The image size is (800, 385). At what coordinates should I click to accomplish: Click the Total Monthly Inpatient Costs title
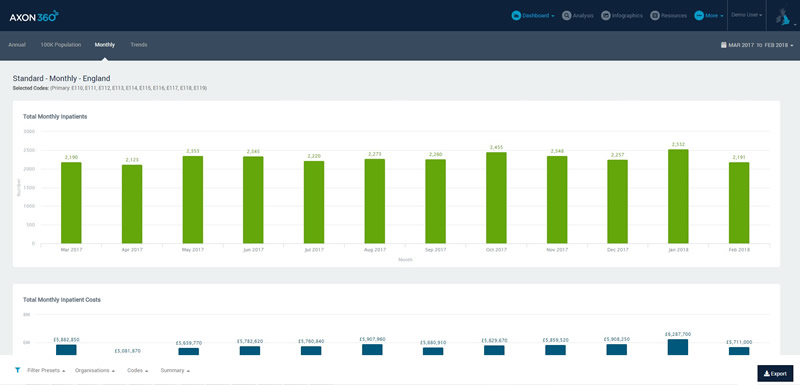point(62,300)
